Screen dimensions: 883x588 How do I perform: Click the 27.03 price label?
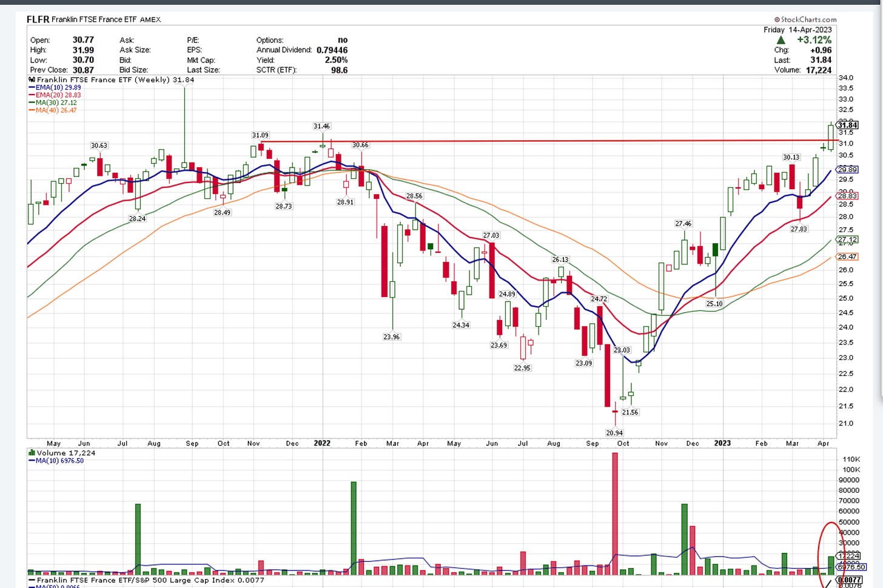(x=491, y=235)
